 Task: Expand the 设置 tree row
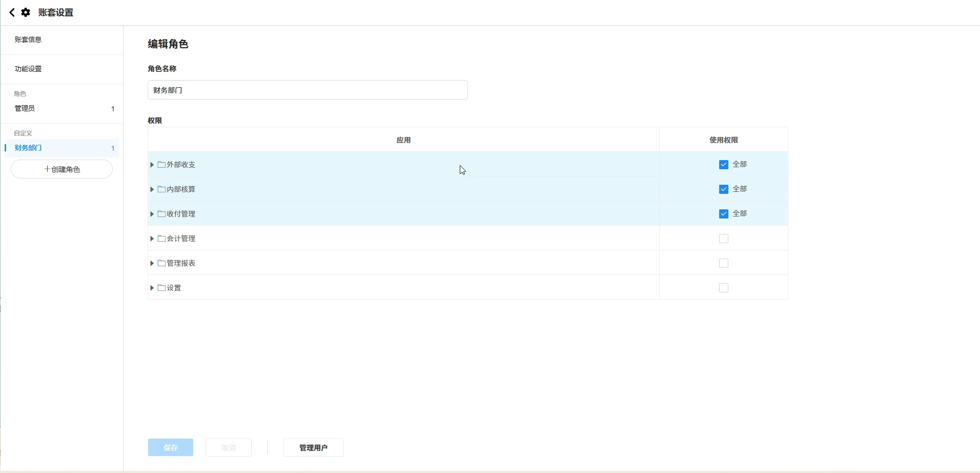coord(152,288)
